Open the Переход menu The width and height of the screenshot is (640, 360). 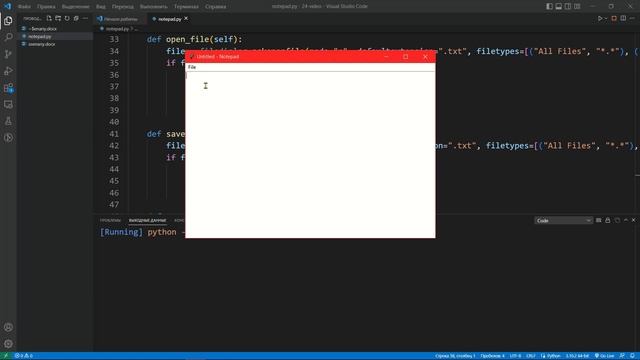coord(122,7)
